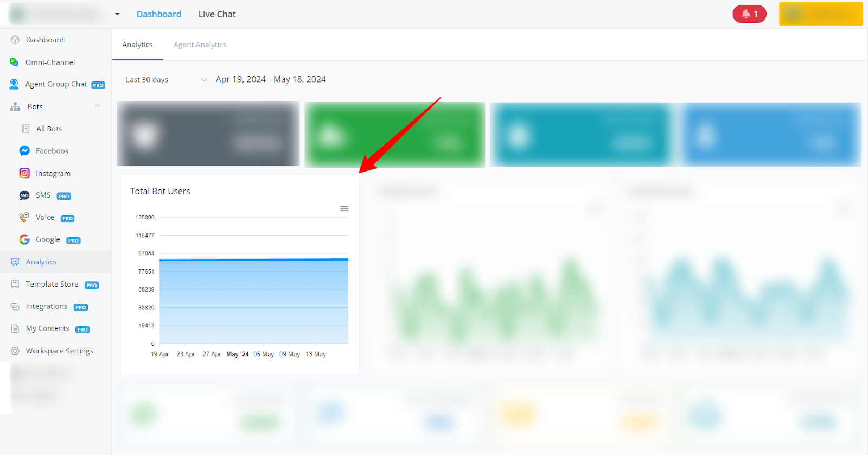Click the date range Apr 19 - May 18, 2024
Viewport: 868px width, 455px height.
[x=271, y=79]
